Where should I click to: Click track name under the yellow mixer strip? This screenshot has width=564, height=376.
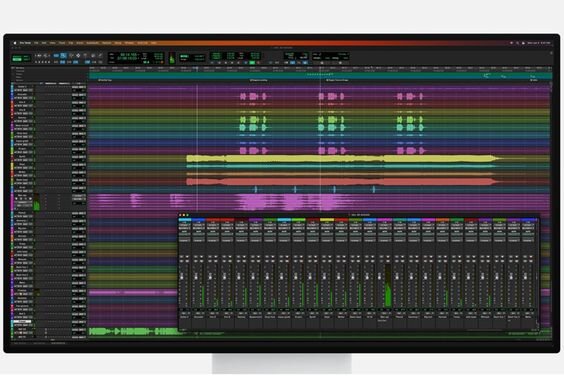click(327, 317)
